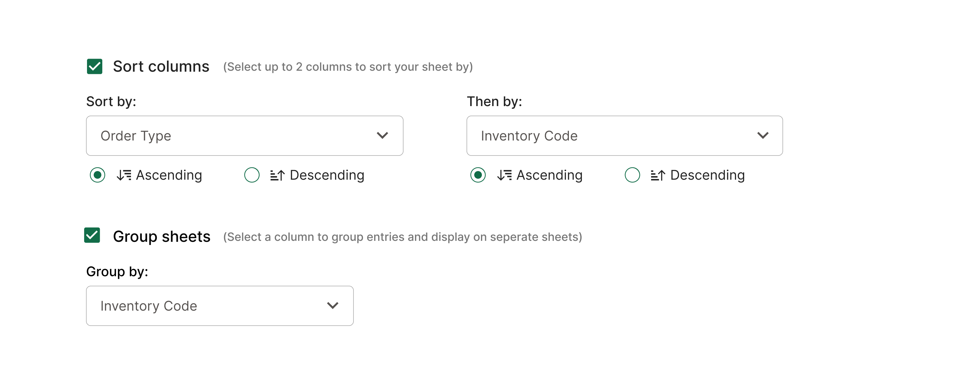Click the chevron arrow in Then by dropdown
Screen dimensions: 980x367
763,135
